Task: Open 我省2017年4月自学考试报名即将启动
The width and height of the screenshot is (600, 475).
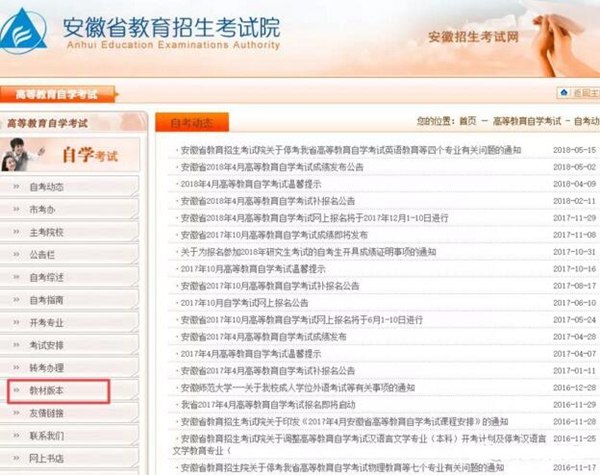Action: [x=268, y=405]
